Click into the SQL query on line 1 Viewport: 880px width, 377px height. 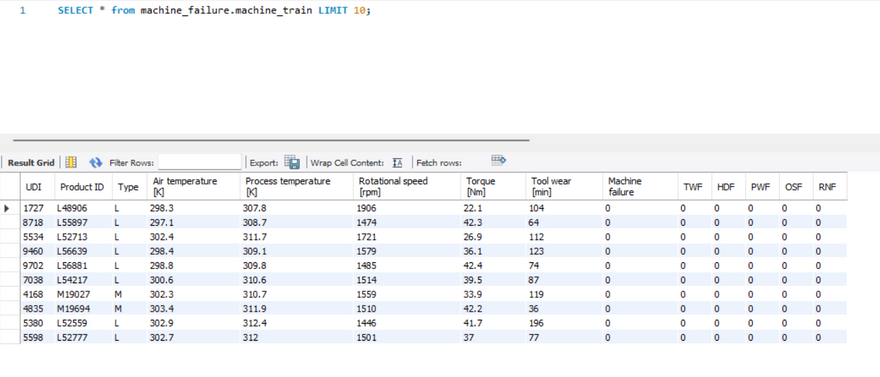click(x=214, y=11)
